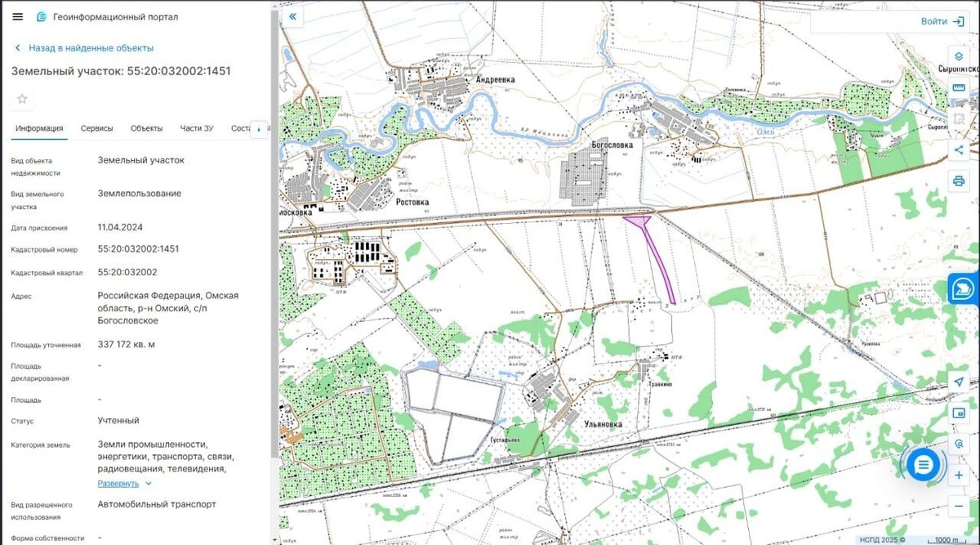Click the login arrow icon
The width and height of the screenshot is (980, 545).
958,21
